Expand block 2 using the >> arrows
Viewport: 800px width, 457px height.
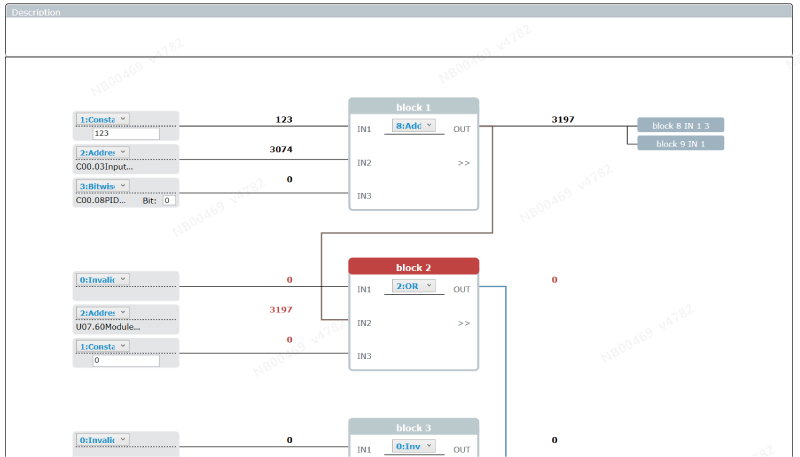tap(463, 323)
